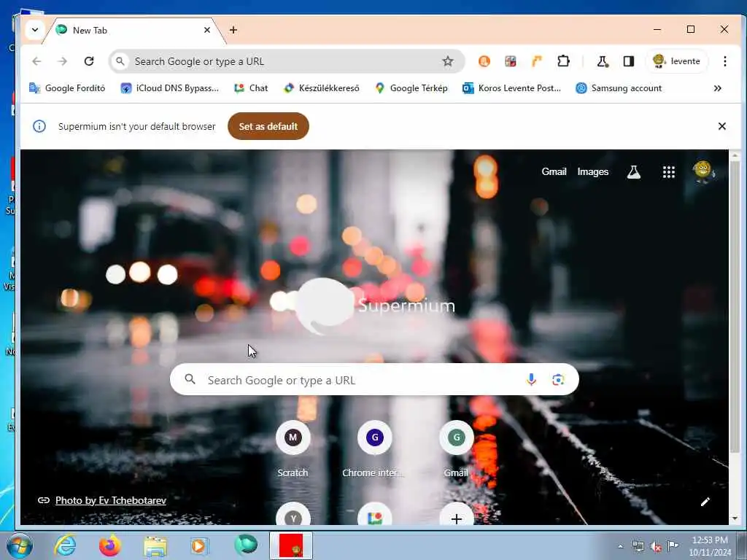Screen dimensions: 747x560
Task: Open the Gmail shortcut tile
Action: (x=457, y=449)
